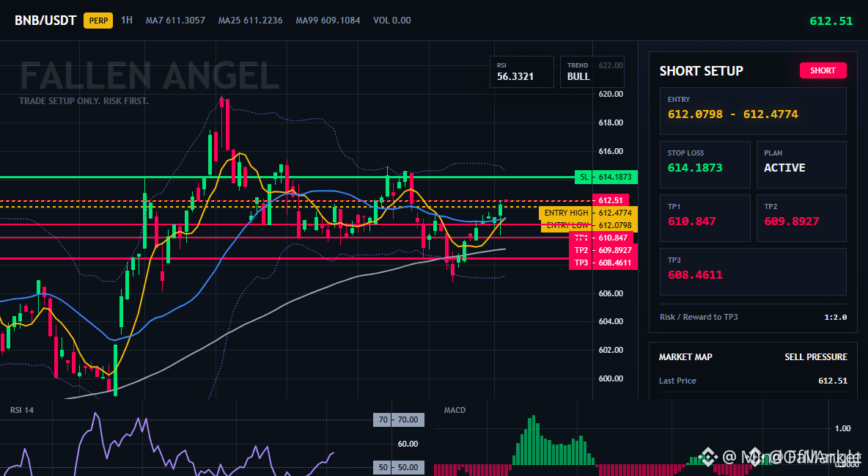Click the TP3 608.4611 card in the setup panel
Image resolution: width=868 pixels, height=476 pixels.
coord(753,271)
